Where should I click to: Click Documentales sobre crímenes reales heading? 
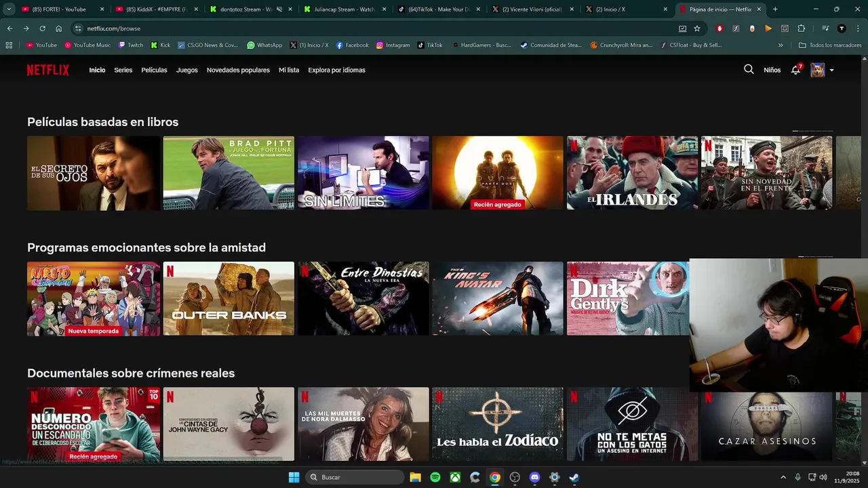[131, 373]
